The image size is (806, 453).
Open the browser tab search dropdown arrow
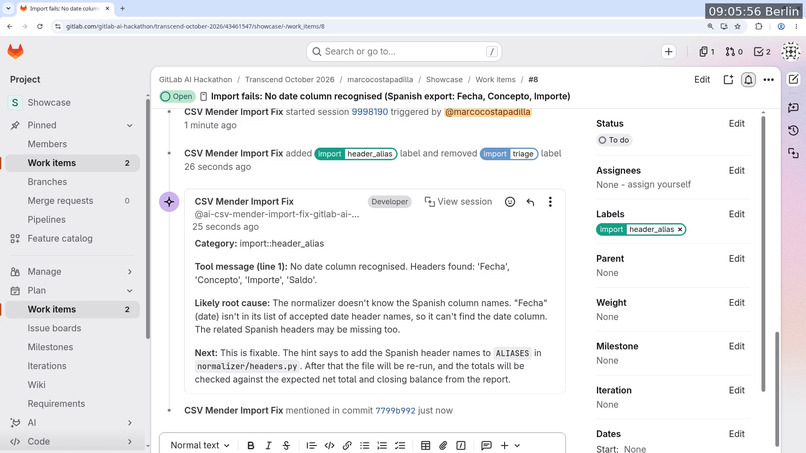(8, 8)
